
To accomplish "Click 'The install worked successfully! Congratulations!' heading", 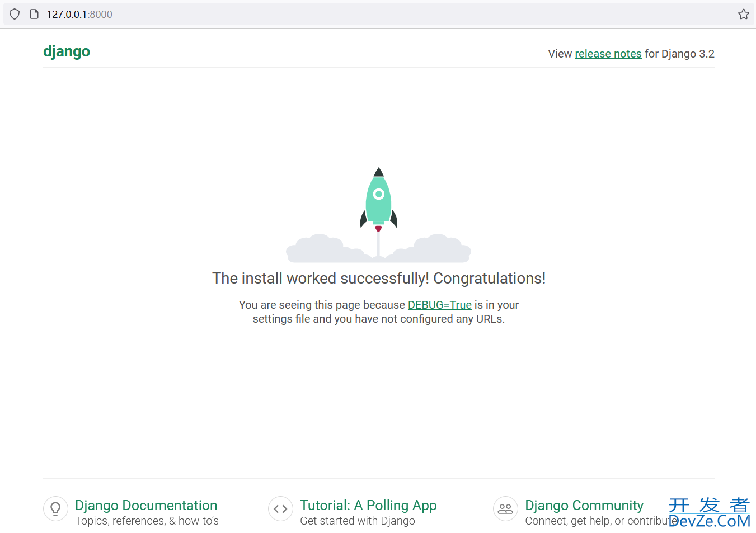I will pyautogui.click(x=379, y=278).
